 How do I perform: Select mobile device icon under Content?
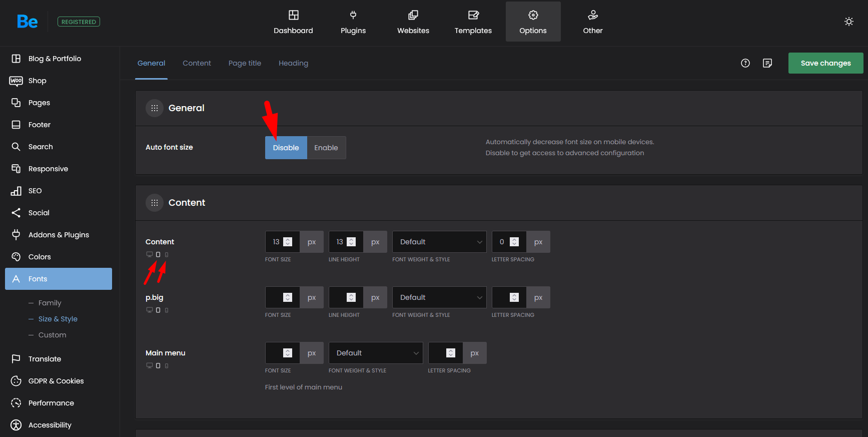tap(167, 255)
